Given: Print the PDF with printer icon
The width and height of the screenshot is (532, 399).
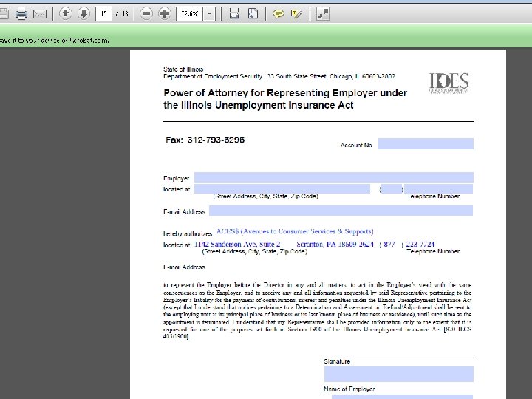Looking at the screenshot, I should [x=21, y=14].
